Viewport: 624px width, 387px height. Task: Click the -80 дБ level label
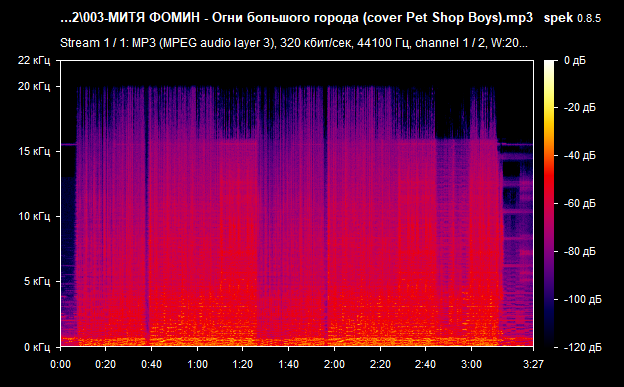(580, 252)
